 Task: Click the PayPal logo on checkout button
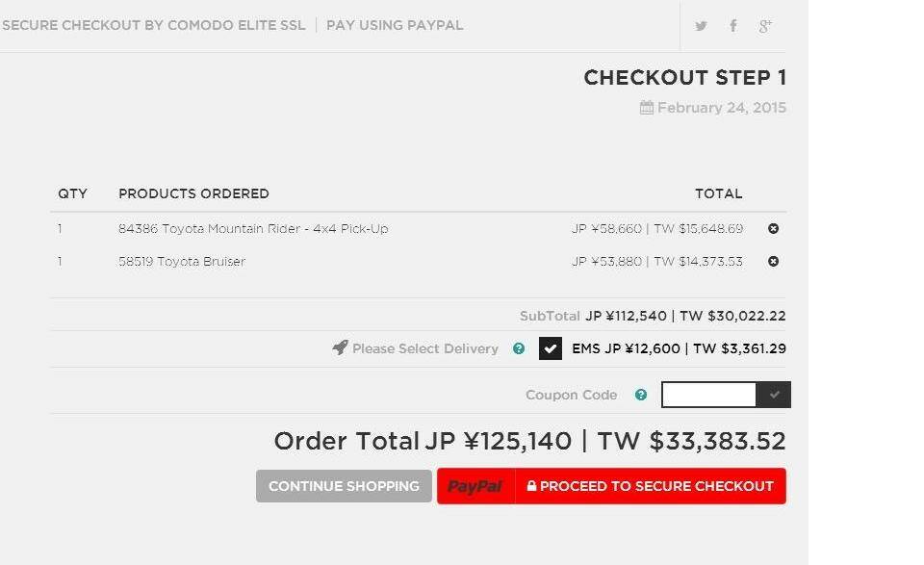(x=475, y=486)
